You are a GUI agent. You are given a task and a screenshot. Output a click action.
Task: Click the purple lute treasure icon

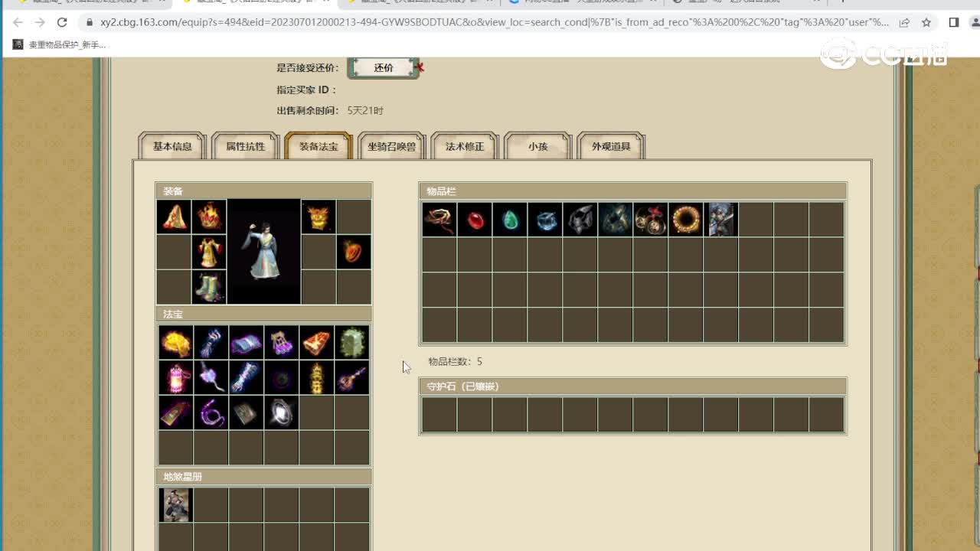click(351, 377)
